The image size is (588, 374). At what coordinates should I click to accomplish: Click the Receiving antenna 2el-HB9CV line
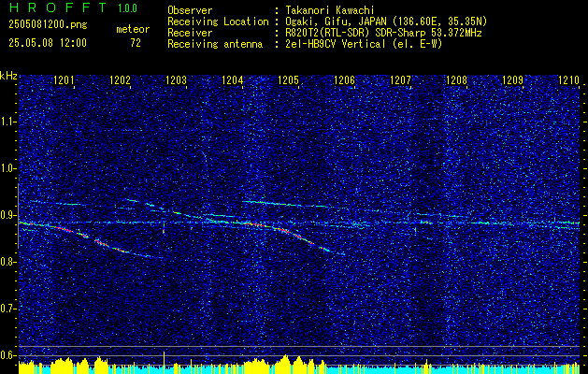click(x=364, y=44)
